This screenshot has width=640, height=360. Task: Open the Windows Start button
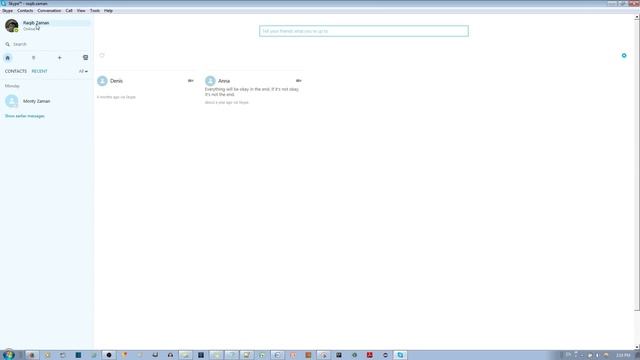(8, 355)
